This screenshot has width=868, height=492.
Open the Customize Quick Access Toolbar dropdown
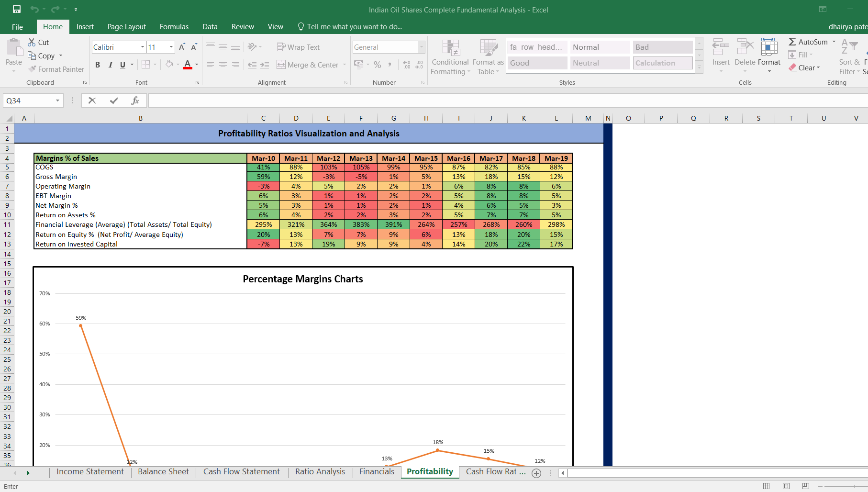tap(76, 9)
